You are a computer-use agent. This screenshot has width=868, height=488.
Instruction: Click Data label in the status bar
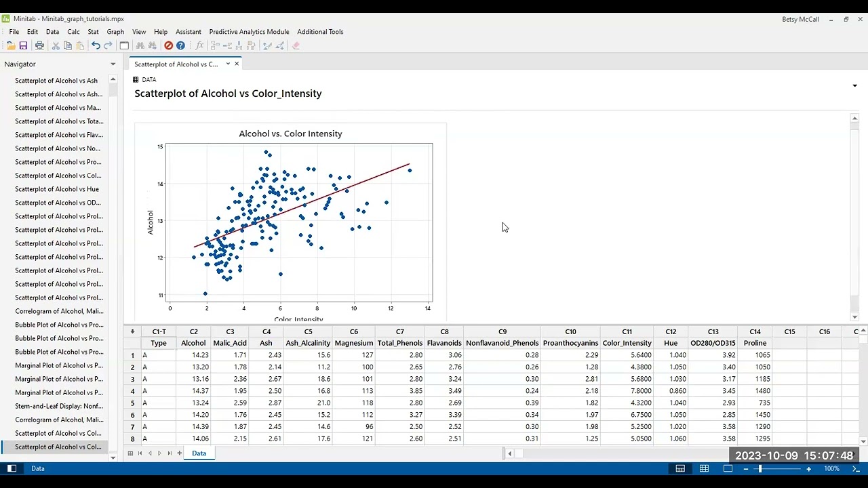38,468
